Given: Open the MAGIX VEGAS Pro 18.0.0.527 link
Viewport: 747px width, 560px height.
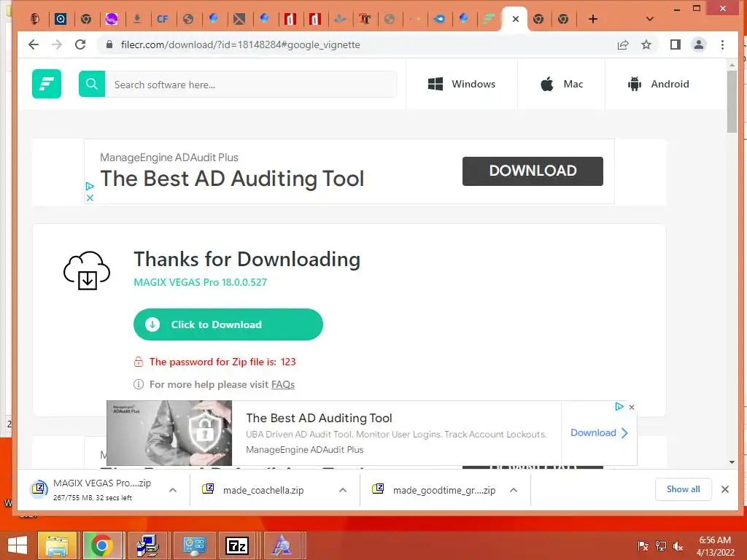Looking at the screenshot, I should [200, 282].
